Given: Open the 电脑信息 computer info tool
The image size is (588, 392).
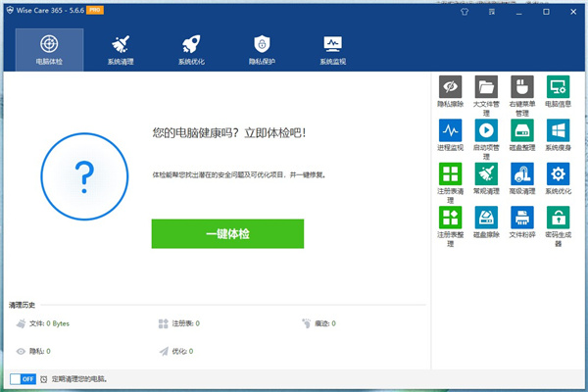Looking at the screenshot, I should click(558, 90).
